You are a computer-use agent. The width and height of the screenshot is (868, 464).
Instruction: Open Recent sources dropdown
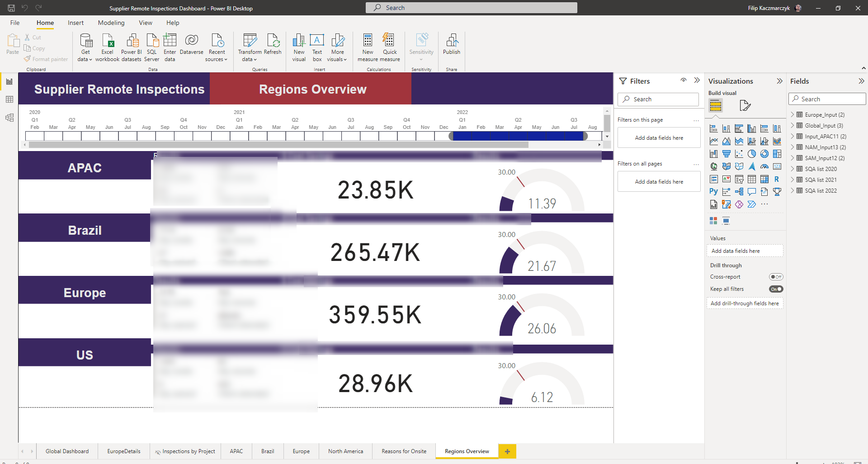pyautogui.click(x=217, y=56)
